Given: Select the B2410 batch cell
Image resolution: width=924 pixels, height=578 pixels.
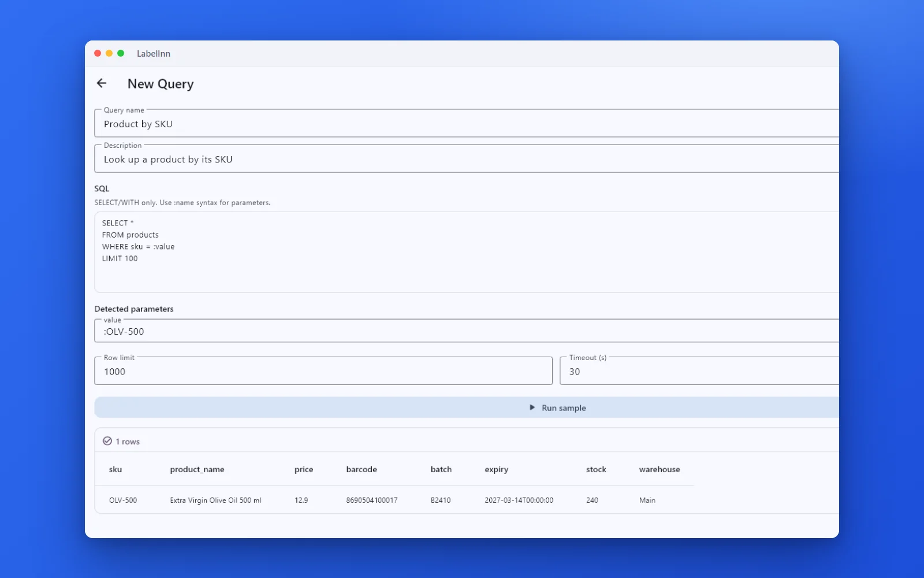Looking at the screenshot, I should point(441,500).
